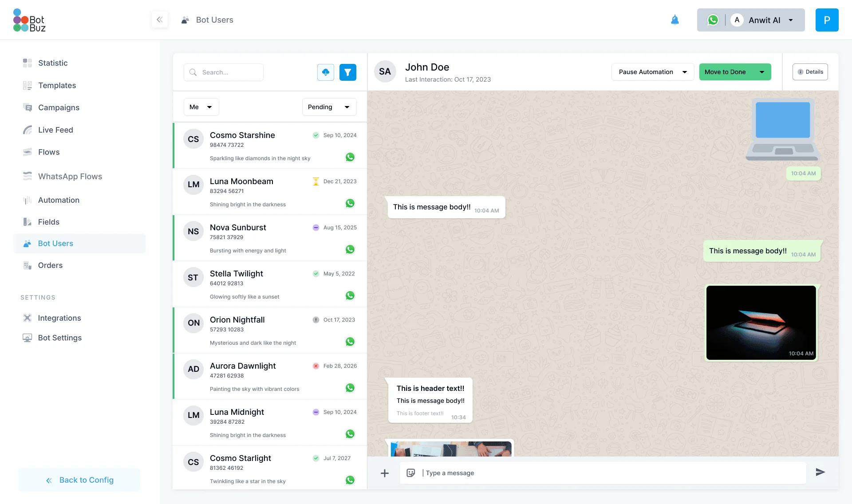Open the Pending status filter dropdown

tap(329, 107)
